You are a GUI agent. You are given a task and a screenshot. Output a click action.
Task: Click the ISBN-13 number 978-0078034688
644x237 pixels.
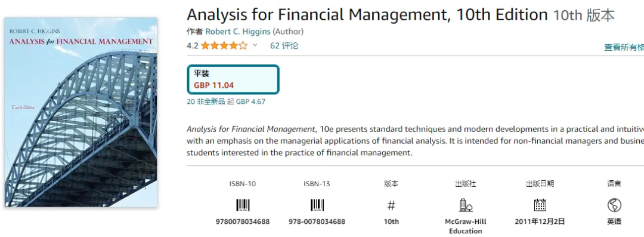pos(317,221)
